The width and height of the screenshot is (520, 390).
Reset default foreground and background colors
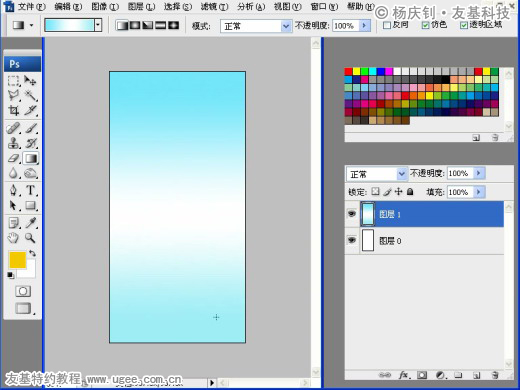(x=11, y=275)
